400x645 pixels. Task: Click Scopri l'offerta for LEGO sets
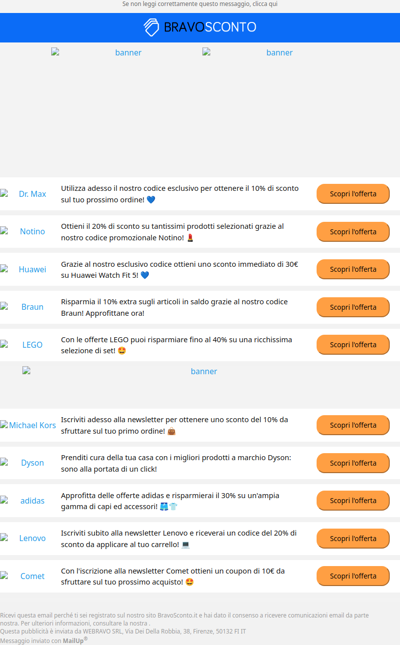353,345
